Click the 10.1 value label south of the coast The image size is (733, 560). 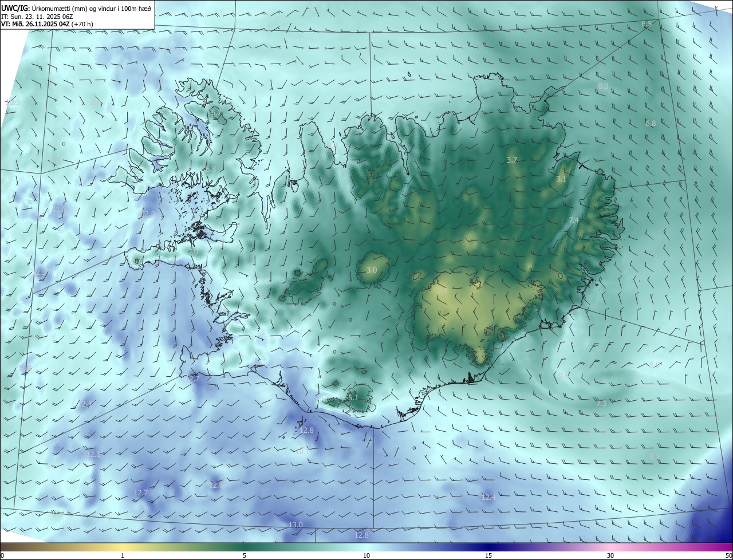[x=302, y=452]
